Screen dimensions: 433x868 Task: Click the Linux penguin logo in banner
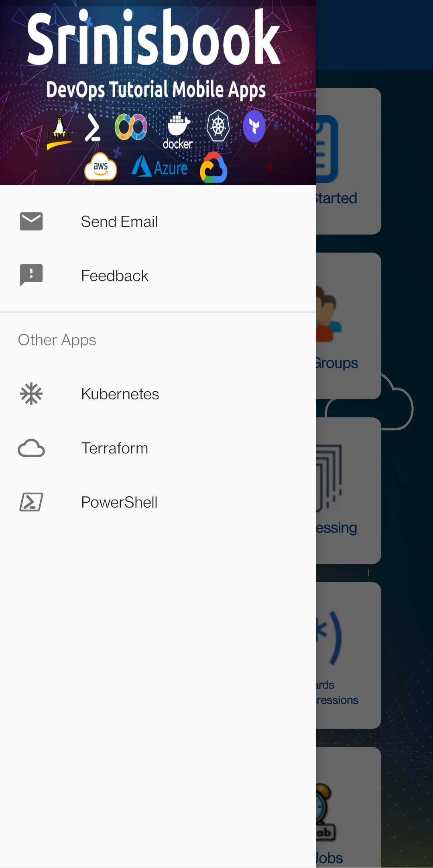(x=59, y=132)
